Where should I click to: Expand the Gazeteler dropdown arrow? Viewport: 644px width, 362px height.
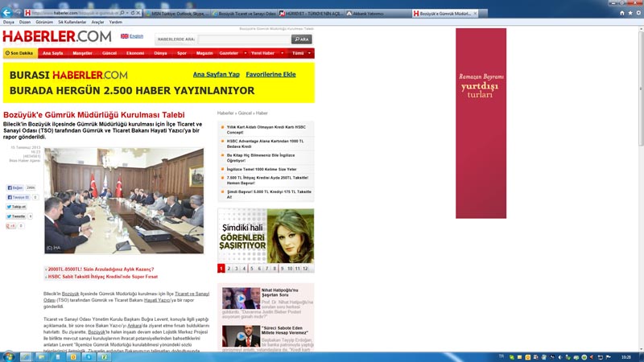pos(246,53)
